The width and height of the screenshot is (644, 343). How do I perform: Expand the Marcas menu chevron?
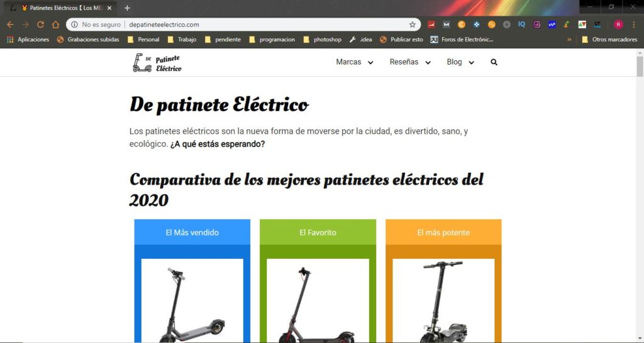click(x=370, y=63)
